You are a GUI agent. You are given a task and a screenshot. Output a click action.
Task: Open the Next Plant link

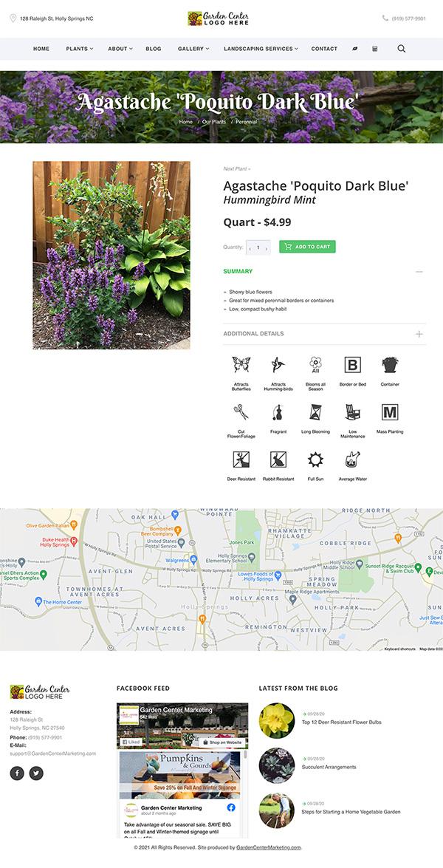click(x=237, y=169)
